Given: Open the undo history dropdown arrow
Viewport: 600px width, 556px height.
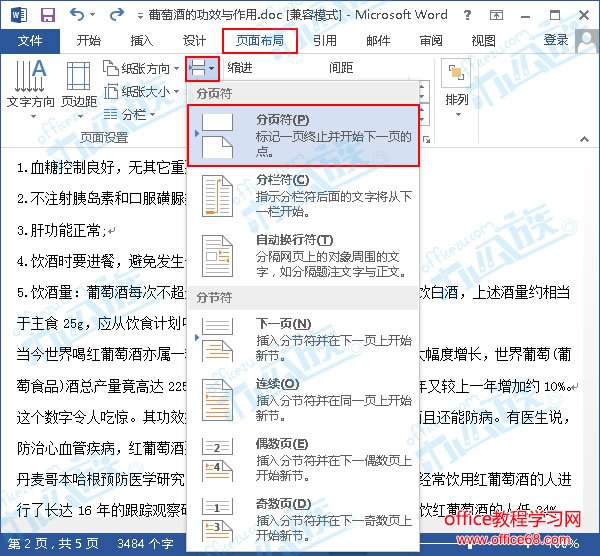Looking at the screenshot, I should coord(92,15).
